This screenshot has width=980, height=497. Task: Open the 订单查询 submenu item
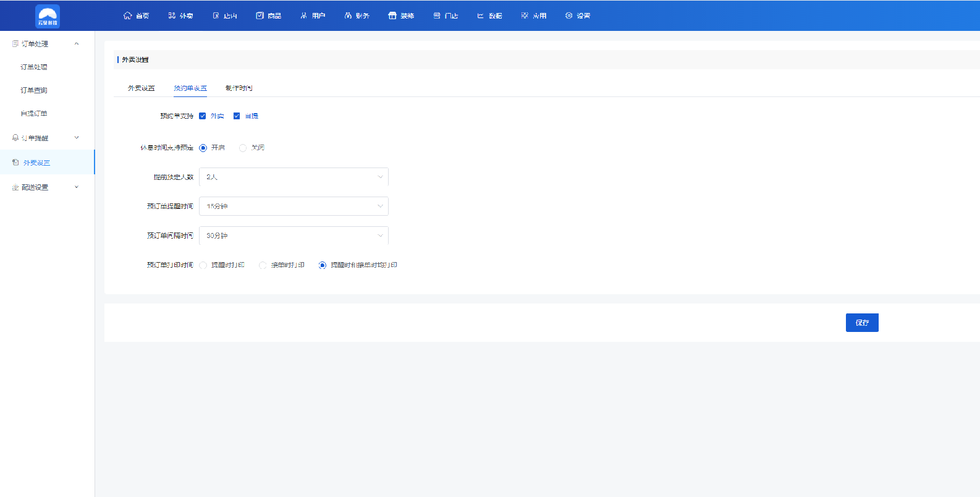tap(34, 90)
